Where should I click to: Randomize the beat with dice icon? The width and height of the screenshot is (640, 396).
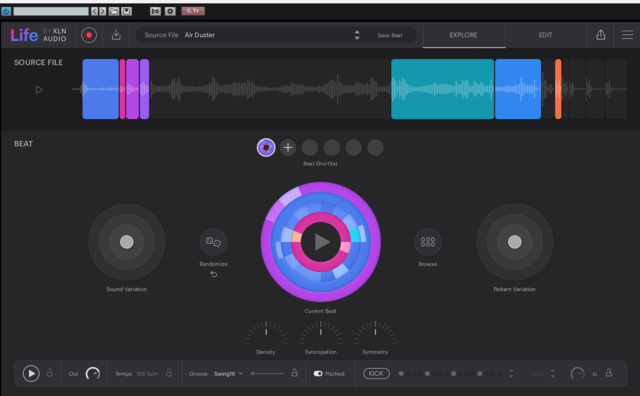(x=213, y=242)
